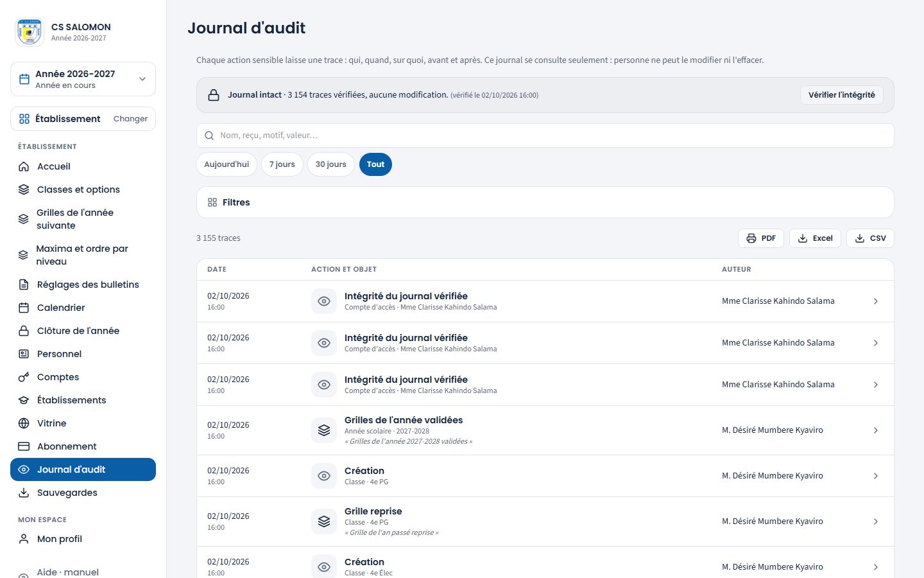Export the journal to Excel
The width and height of the screenshot is (924, 578).
[x=815, y=238]
